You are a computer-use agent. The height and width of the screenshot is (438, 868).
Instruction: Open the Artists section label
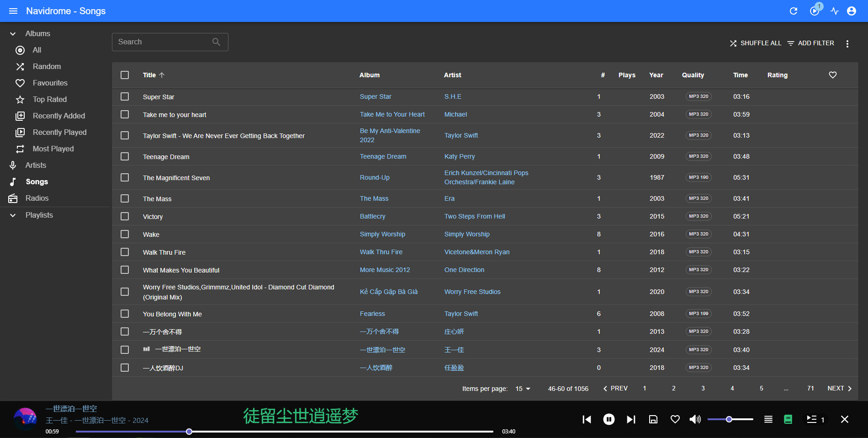coord(36,166)
